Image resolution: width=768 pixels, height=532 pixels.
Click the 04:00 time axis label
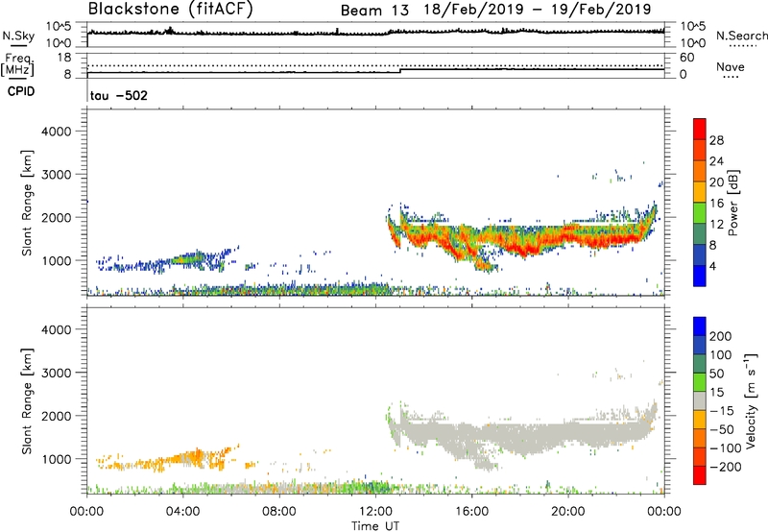182,512
